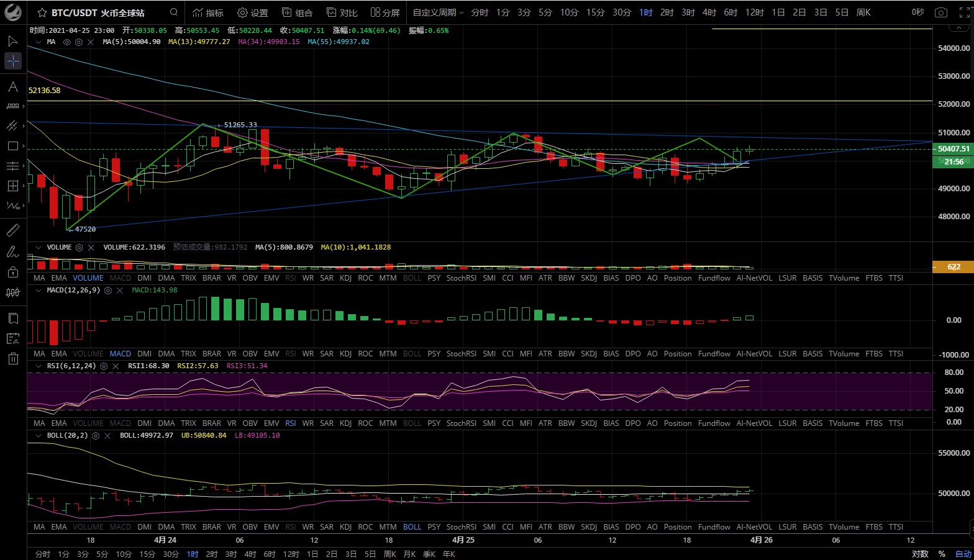Click the 50407.51 current price label
The image size is (974, 560).
coord(953,149)
